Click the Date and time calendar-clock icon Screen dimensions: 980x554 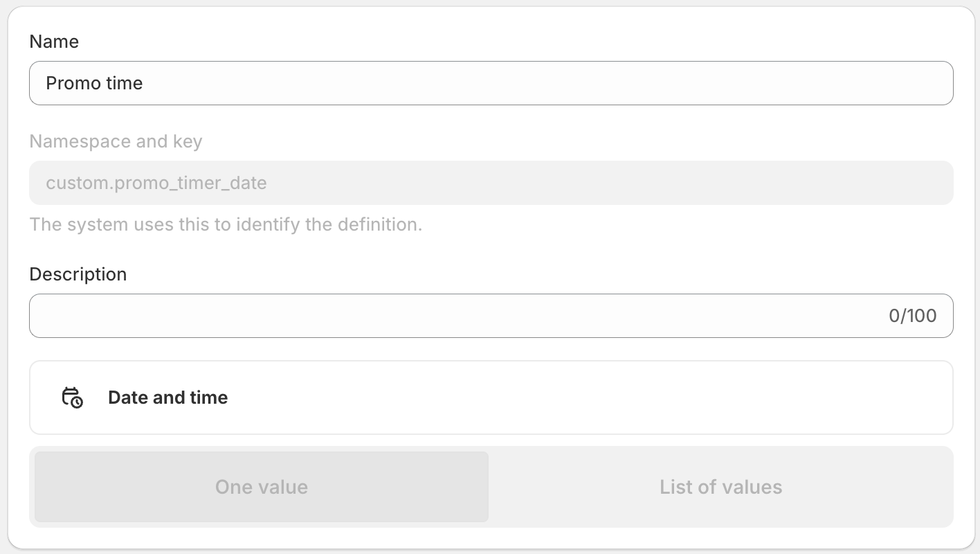click(72, 397)
